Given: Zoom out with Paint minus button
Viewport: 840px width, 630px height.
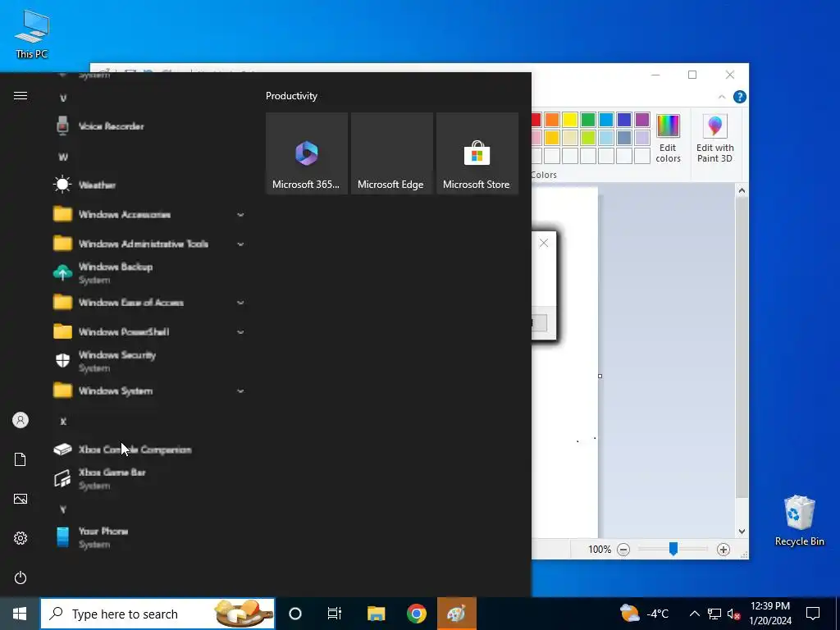Looking at the screenshot, I should click(x=623, y=549).
